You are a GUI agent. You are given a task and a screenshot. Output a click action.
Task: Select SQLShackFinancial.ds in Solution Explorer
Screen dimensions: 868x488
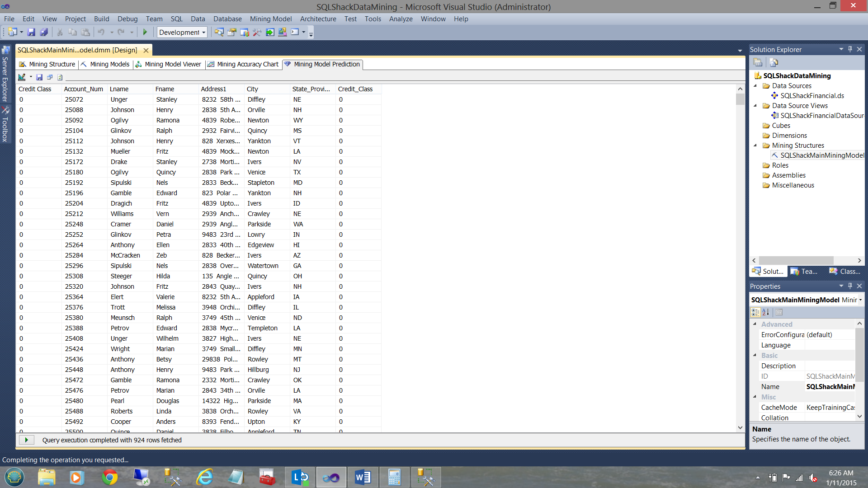(812, 95)
